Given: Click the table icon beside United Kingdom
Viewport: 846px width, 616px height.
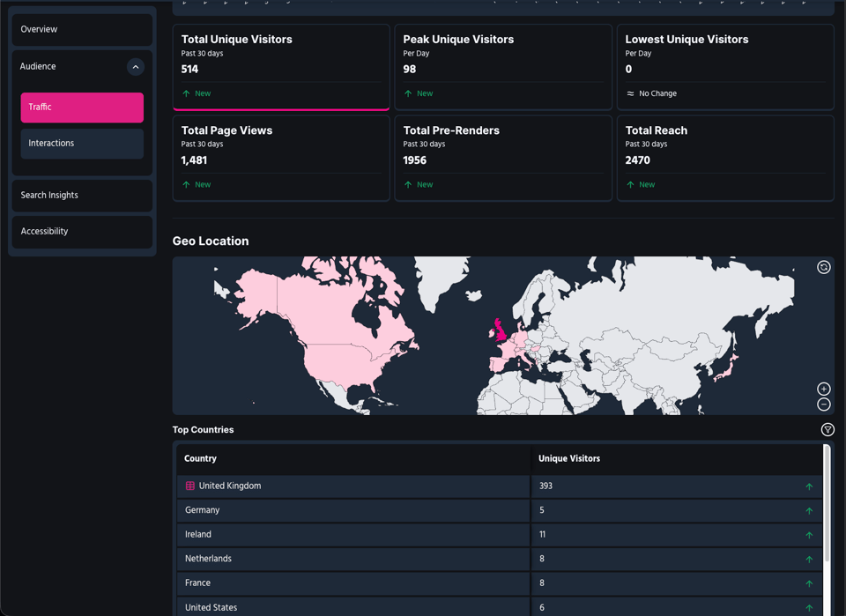Looking at the screenshot, I should [190, 486].
